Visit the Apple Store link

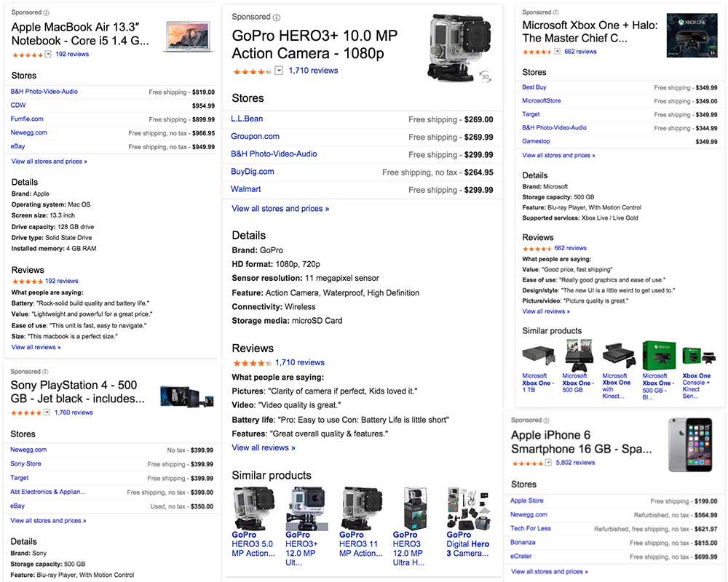click(x=527, y=501)
